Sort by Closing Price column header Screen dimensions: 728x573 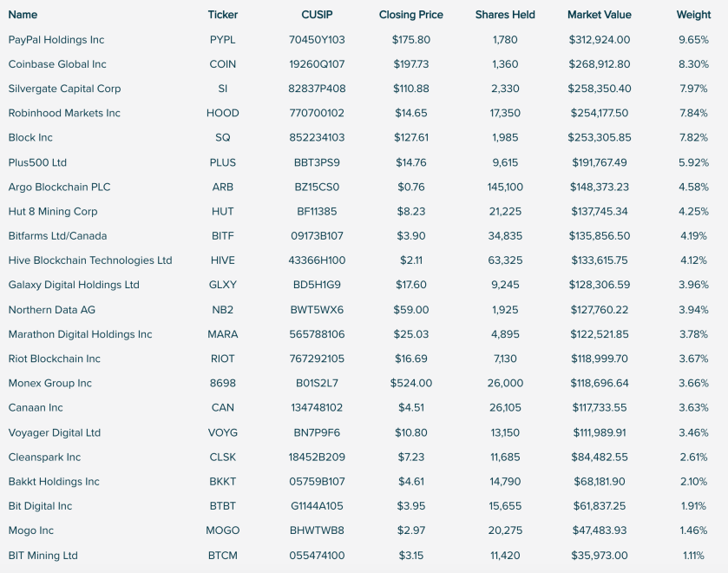click(411, 15)
